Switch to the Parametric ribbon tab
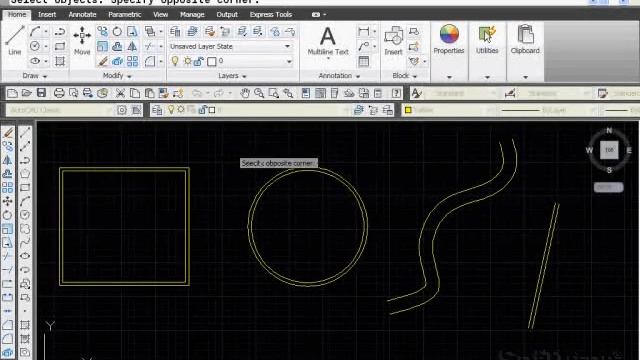The image size is (640, 360). [124, 15]
